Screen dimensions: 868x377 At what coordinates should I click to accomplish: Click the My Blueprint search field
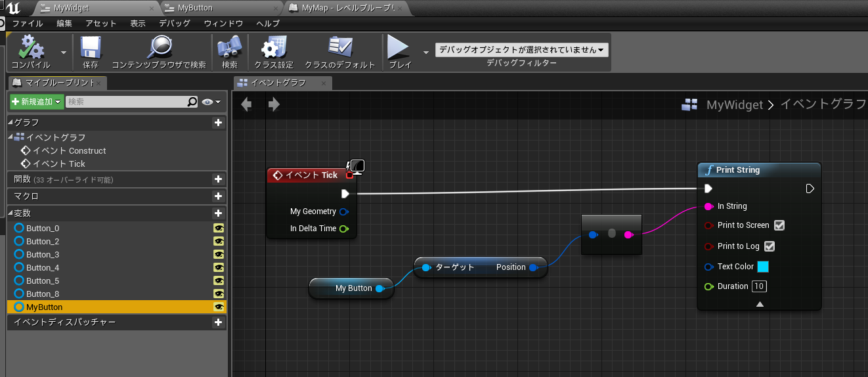(126, 102)
